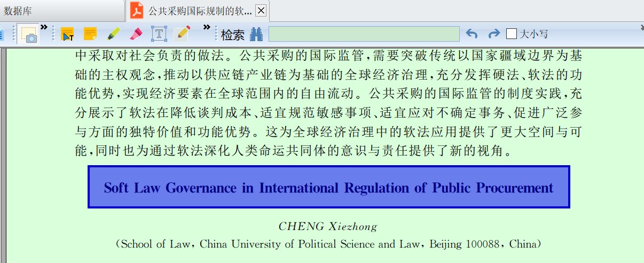Select the text box tool

point(159,34)
